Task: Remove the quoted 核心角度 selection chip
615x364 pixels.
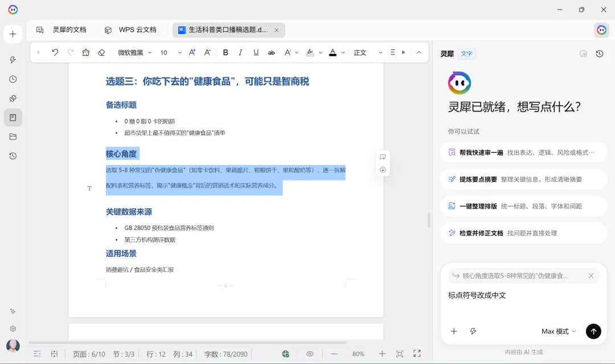Action: [591, 276]
